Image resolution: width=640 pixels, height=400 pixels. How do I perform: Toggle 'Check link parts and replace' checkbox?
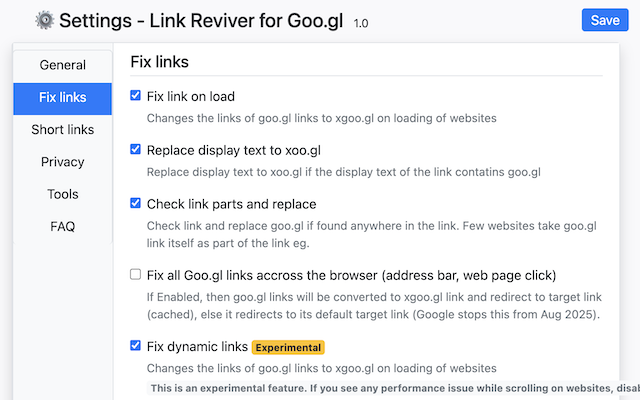pyautogui.click(x=136, y=204)
